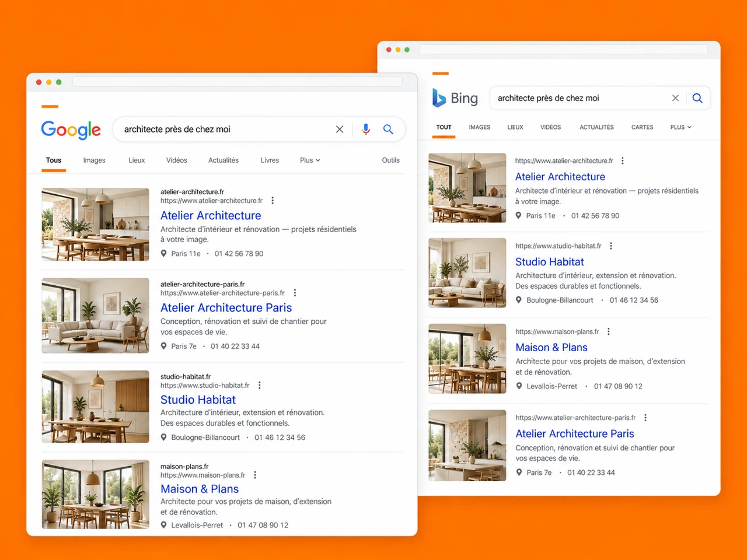Select Bing TOUT tab

click(x=444, y=127)
